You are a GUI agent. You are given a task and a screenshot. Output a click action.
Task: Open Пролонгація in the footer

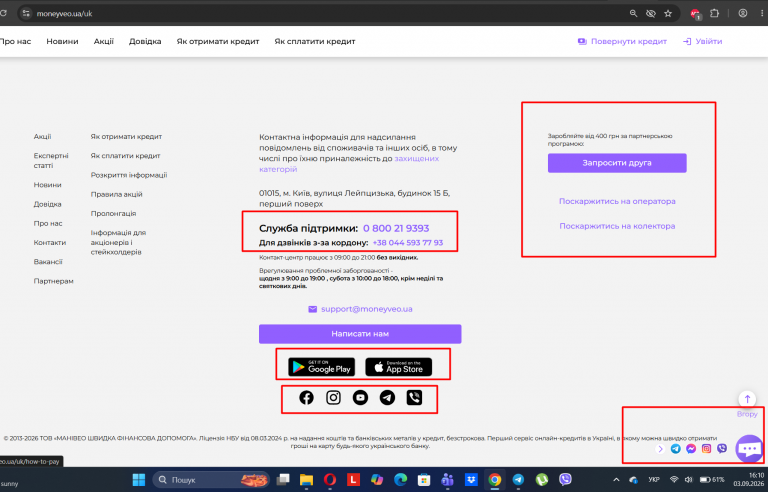113,214
